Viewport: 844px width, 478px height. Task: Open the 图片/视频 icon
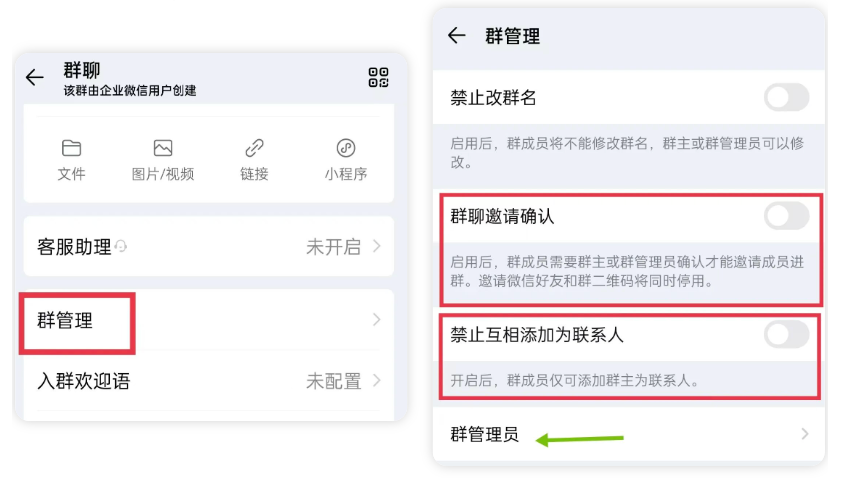(x=163, y=149)
